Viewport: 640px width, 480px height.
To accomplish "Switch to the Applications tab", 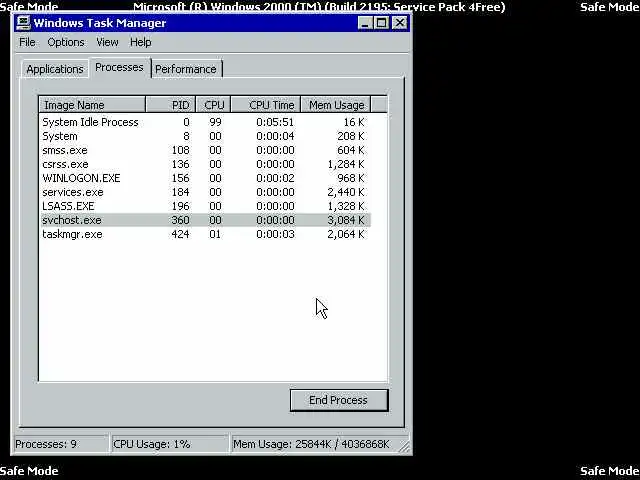I will tap(55, 69).
